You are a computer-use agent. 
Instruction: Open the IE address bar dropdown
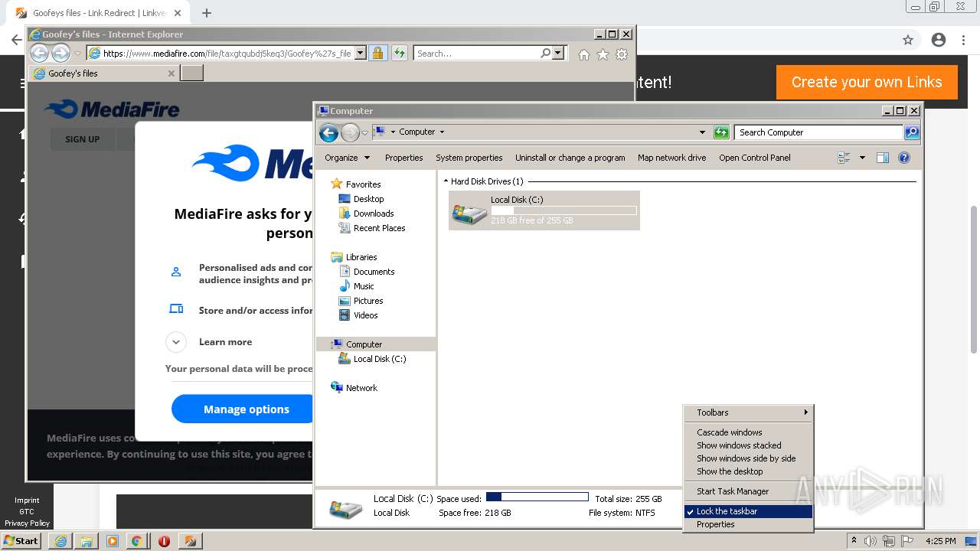[360, 53]
